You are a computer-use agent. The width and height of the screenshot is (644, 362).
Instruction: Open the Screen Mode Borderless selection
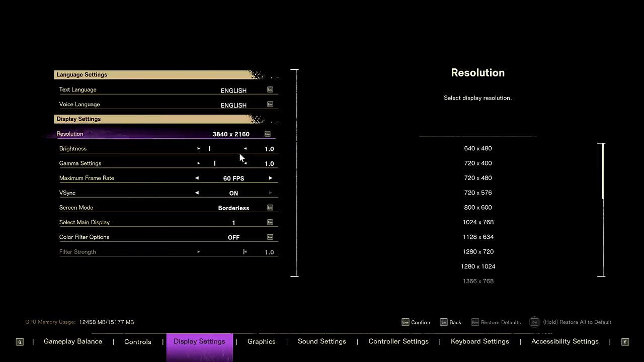pos(233,208)
